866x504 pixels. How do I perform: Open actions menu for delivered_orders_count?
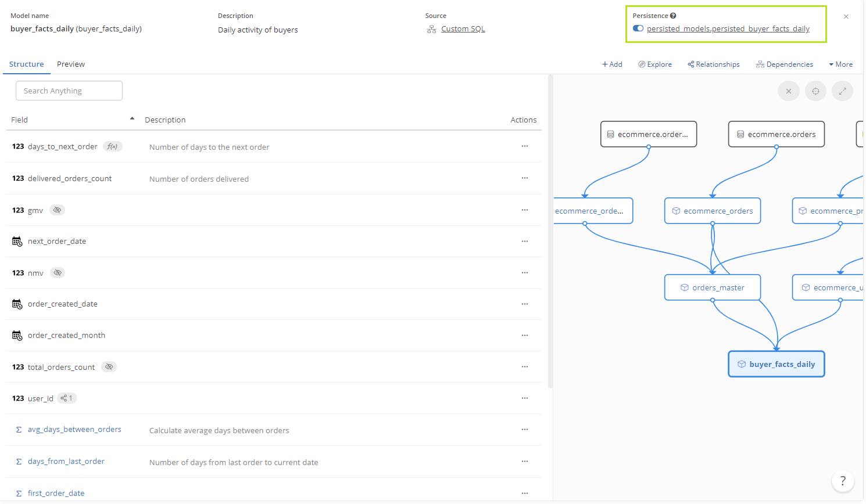pos(525,178)
